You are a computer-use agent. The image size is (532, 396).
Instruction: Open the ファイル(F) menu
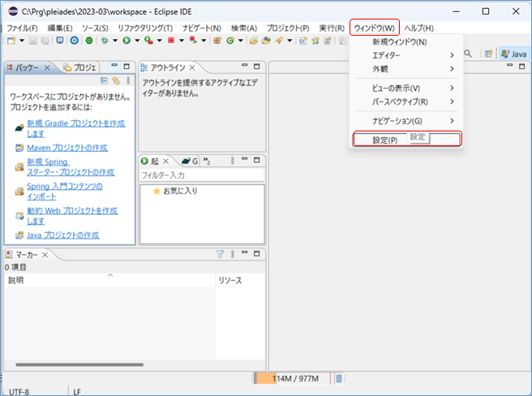point(23,28)
